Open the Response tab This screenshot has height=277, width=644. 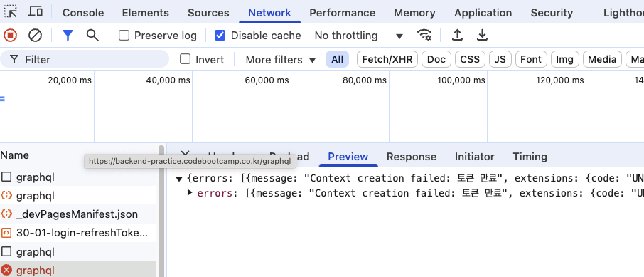click(x=412, y=157)
